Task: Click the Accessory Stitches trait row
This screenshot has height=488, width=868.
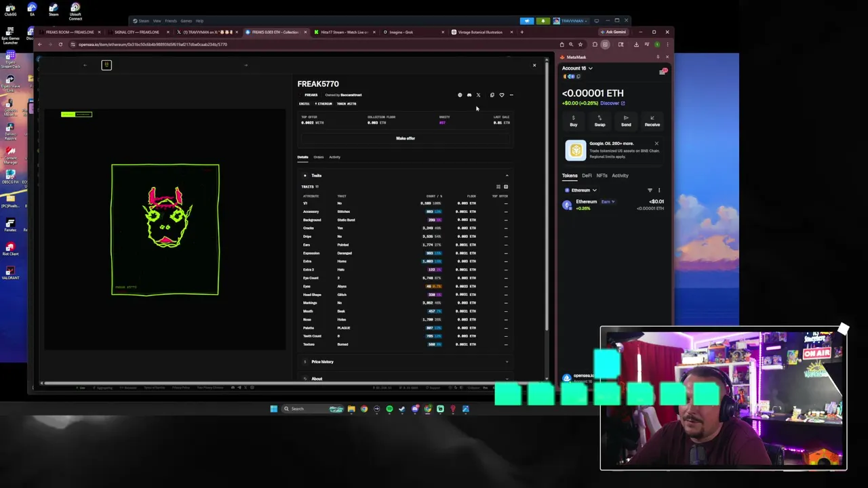Action: (406, 211)
